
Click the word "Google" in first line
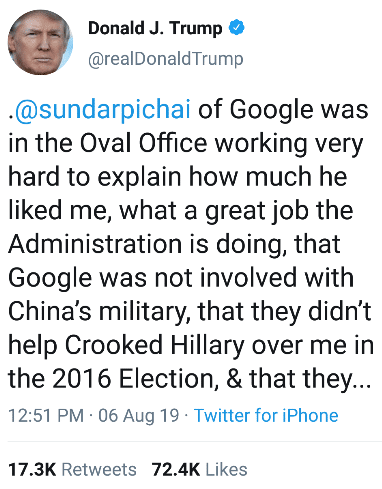(x=271, y=109)
